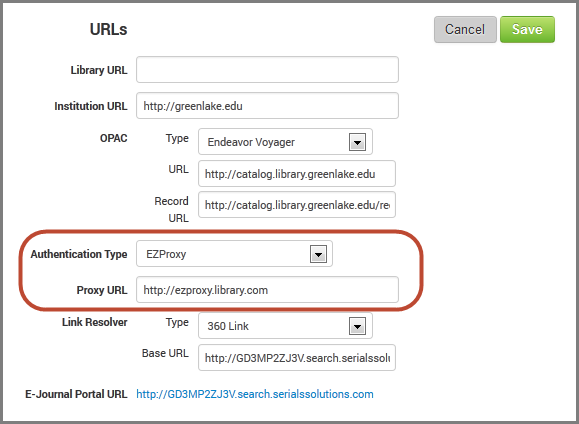Click the green Save button
This screenshot has height=424, width=579.
click(527, 30)
